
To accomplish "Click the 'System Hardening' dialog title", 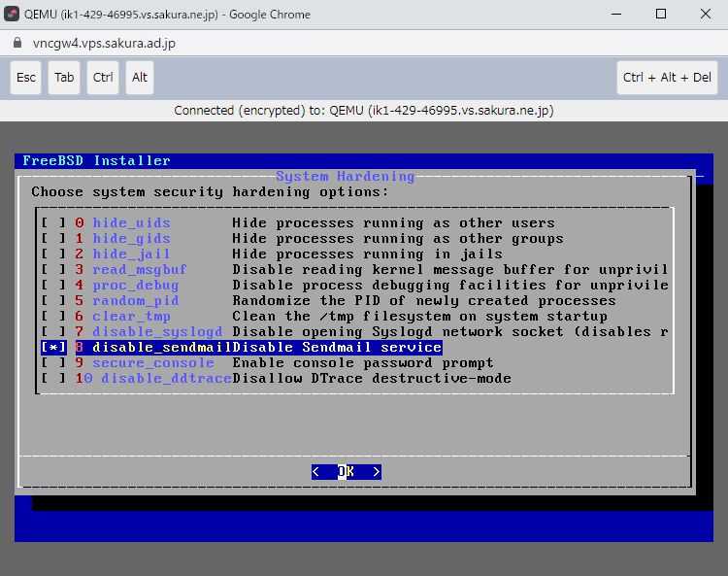I will (x=345, y=177).
